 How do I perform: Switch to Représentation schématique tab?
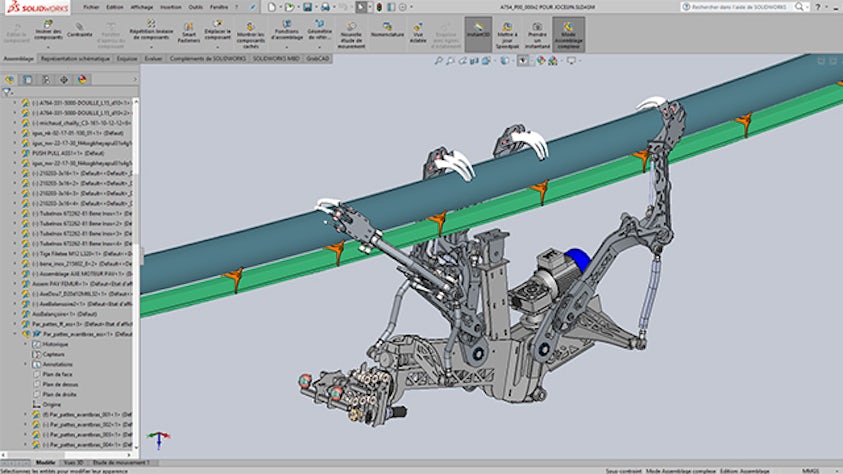(75, 59)
